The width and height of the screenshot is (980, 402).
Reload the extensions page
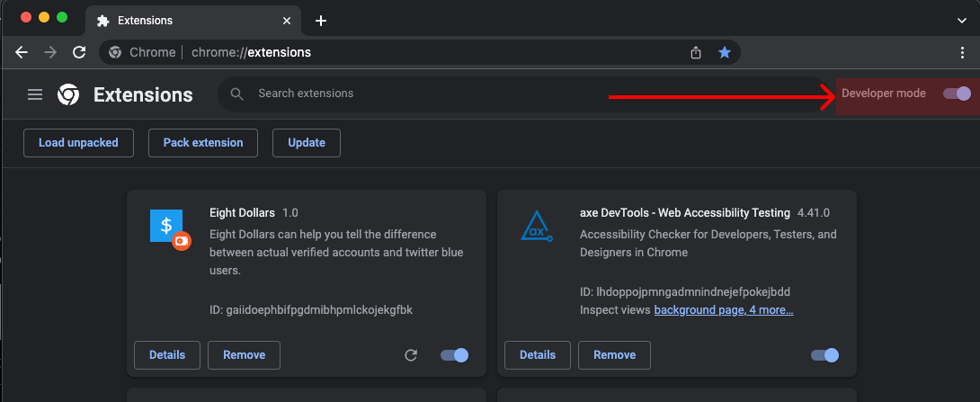click(79, 52)
